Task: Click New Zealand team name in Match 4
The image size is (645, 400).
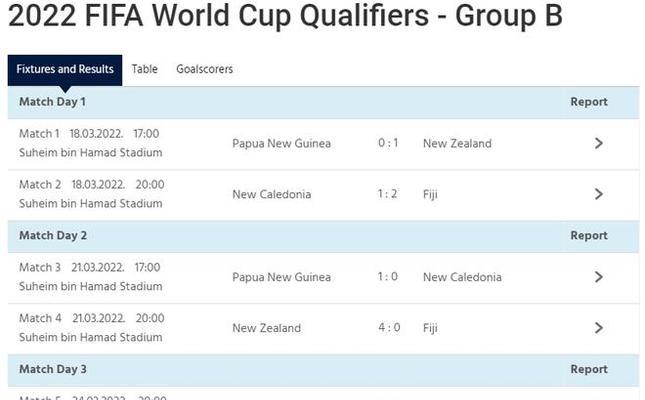Action: pos(267,328)
